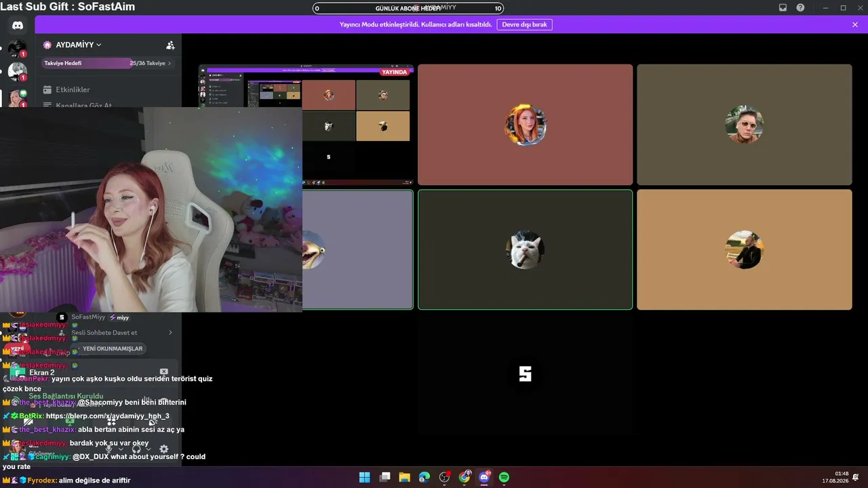Toggle headphone deafen in user panel
Viewport: 868px width, 488px height.
136,449
